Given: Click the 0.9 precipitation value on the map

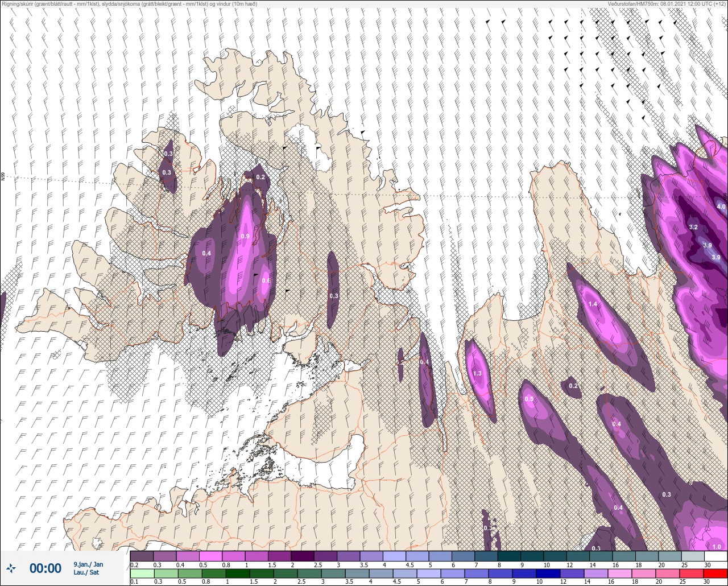Looking at the screenshot, I should tap(245, 236).
